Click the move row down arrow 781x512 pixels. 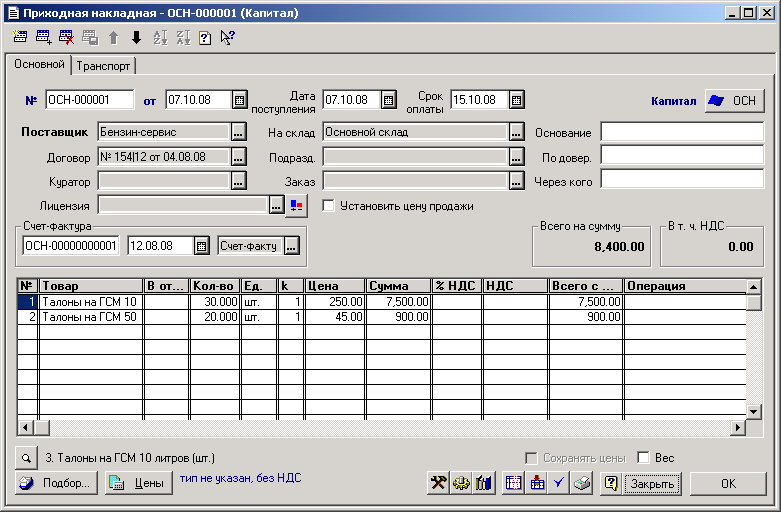136,38
